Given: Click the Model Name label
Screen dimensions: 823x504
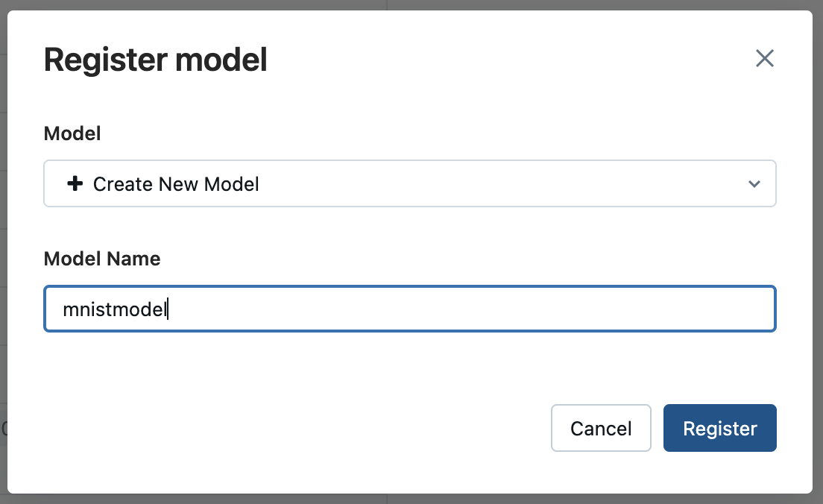Looking at the screenshot, I should (x=102, y=259).
